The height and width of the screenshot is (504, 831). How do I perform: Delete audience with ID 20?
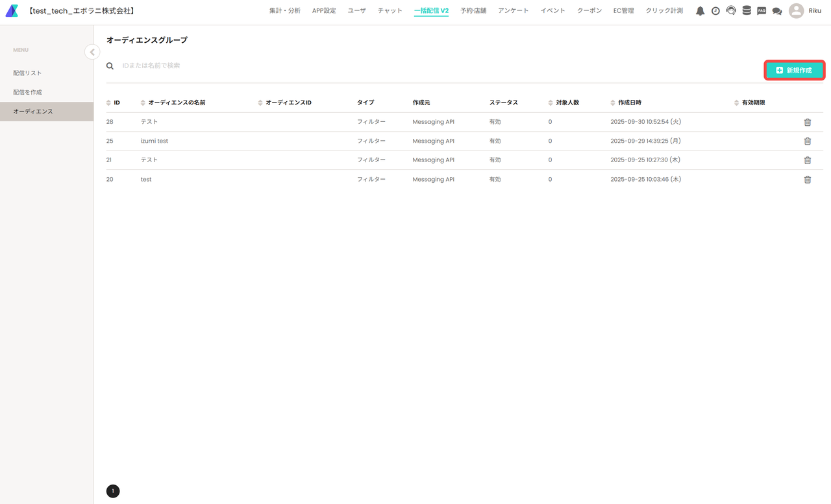pyautogui.click(x=808, y=180)
